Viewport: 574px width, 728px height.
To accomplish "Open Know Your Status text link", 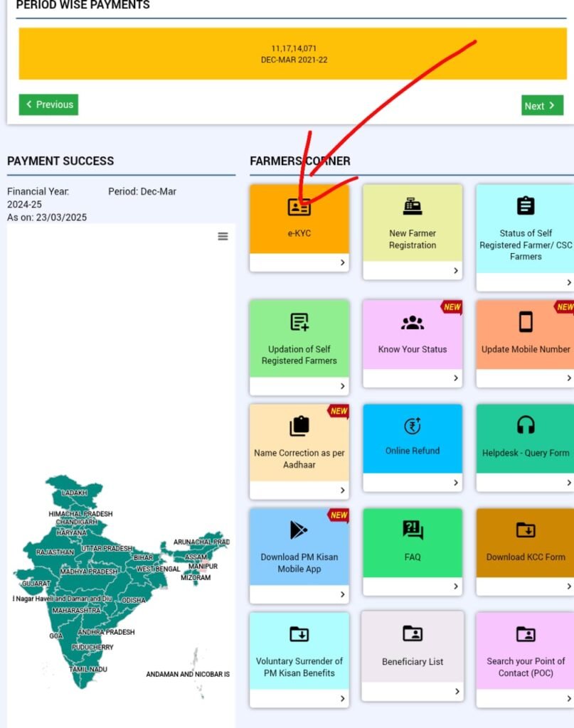I will click(x=413, y=349).
